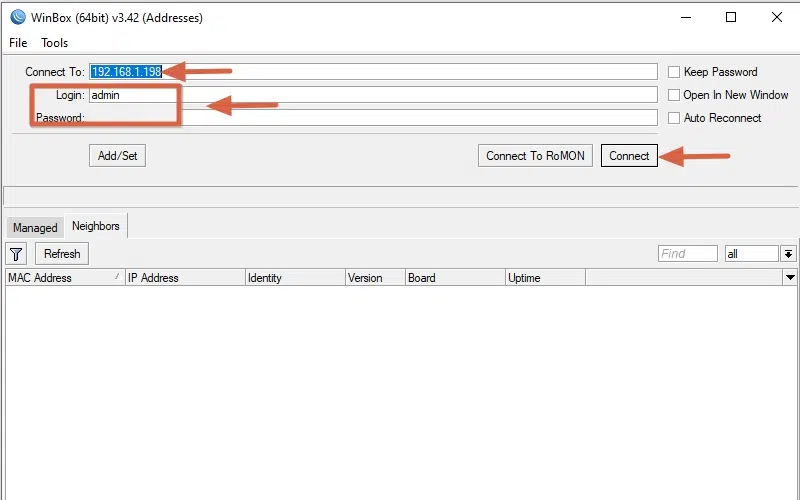Sort by Version column header

pyautogui.click(x=375, y=278)
